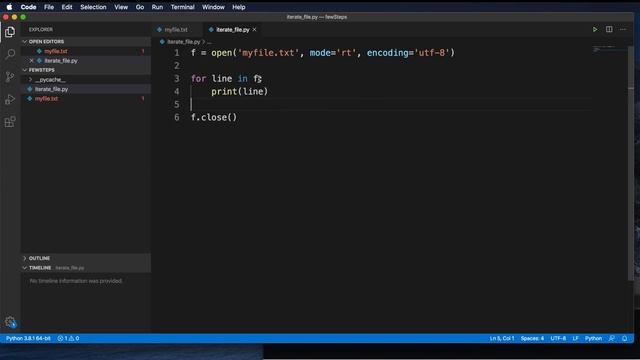Open the Code application menu

click(28, 7)
